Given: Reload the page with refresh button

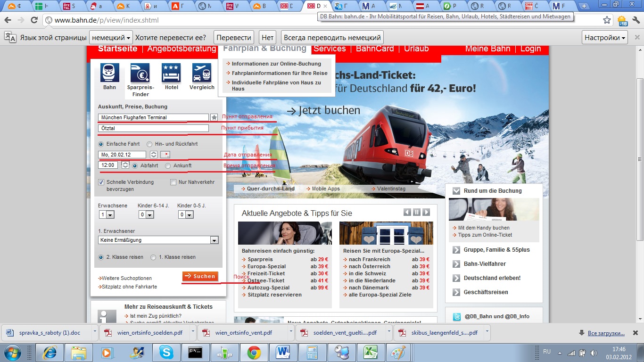Looking at the screenshot, I should click(34, 20).
